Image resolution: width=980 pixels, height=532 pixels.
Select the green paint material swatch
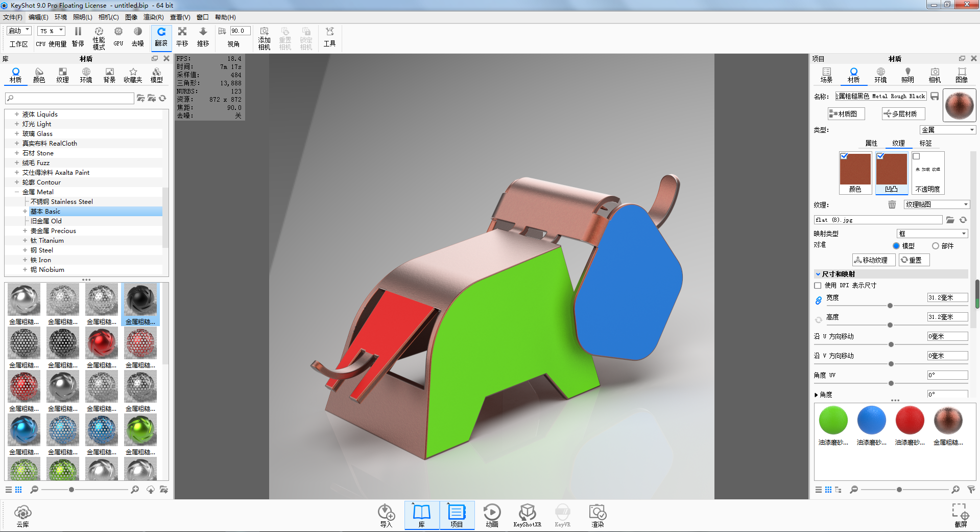(833, 420)
